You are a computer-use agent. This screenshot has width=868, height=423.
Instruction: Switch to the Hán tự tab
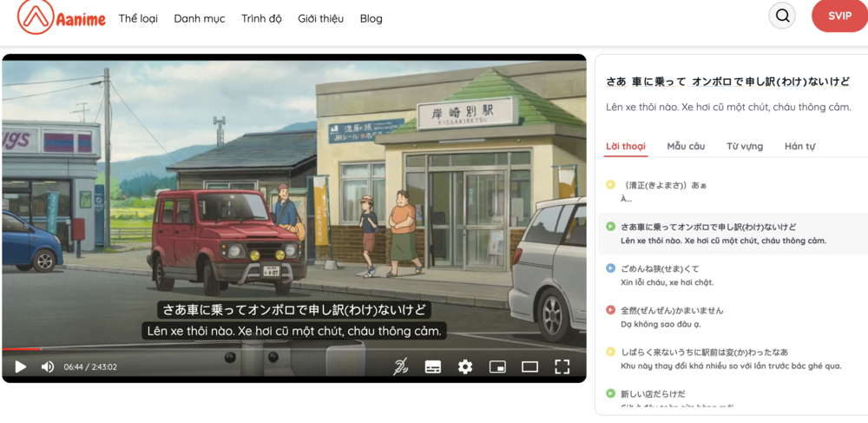click(x=799, y=146)
